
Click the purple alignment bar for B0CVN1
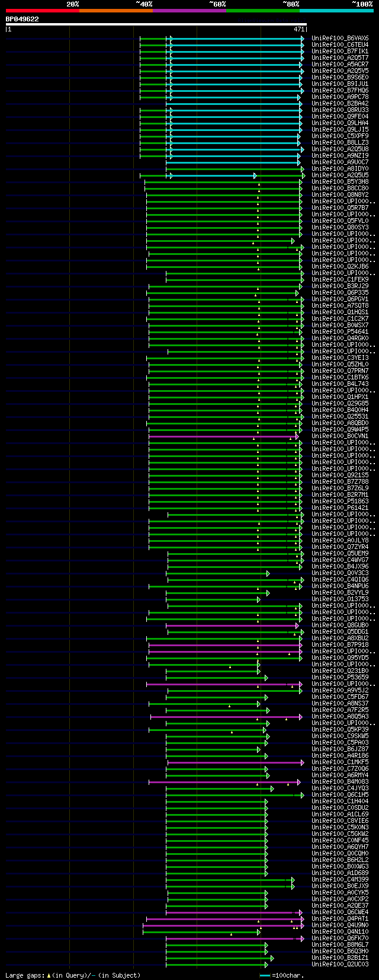pyautogui.click(x=223, y=436)
